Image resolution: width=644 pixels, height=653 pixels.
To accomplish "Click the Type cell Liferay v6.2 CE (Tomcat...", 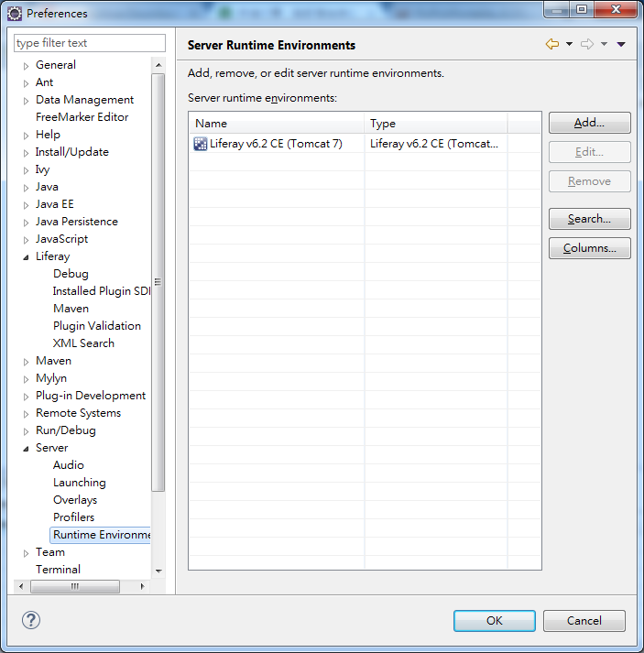I will [434, 144].
